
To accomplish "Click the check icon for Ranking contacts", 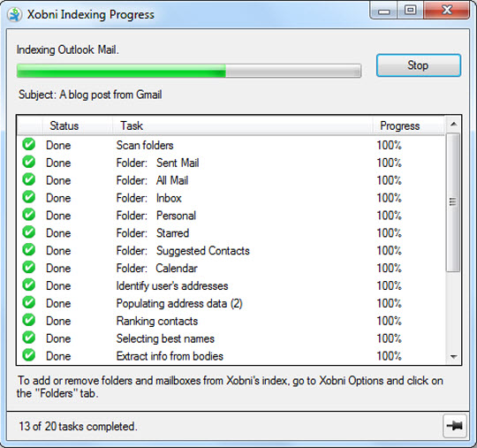I will [x=28, y=320].
